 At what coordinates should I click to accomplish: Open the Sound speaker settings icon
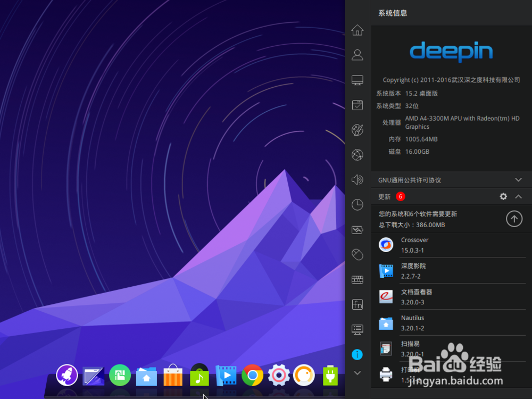(x=357, y=180)
